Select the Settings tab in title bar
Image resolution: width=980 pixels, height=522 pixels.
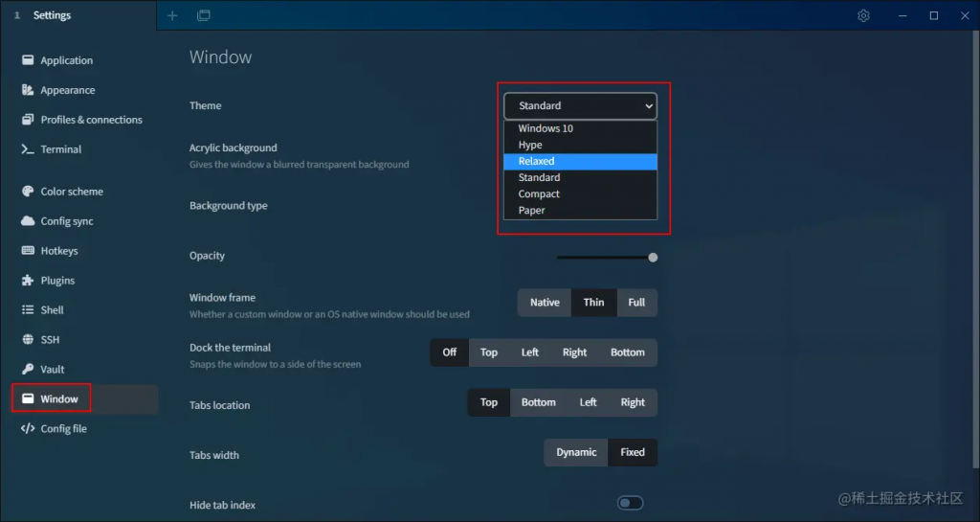point(78,15)
